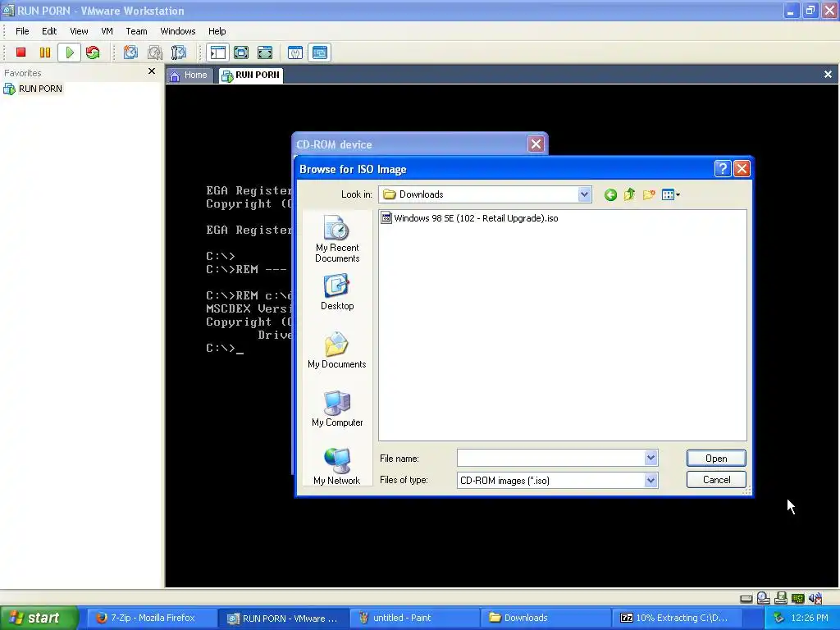This screenshot has height=630, width=840.
Task: Click the Full Screen mode toolbar icon
Action: 265,52
